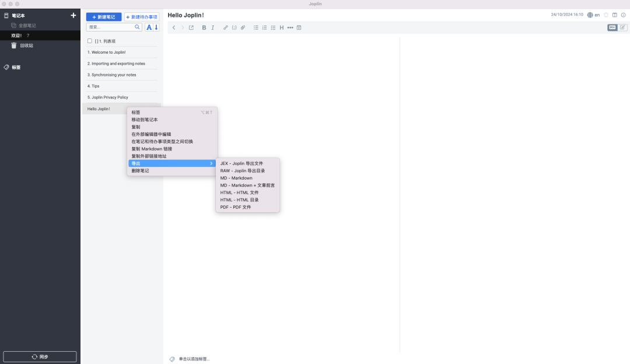Viewport: 630px width, 364px height.
Task: Reverse sort direction arrow icon
Action: 156,27
